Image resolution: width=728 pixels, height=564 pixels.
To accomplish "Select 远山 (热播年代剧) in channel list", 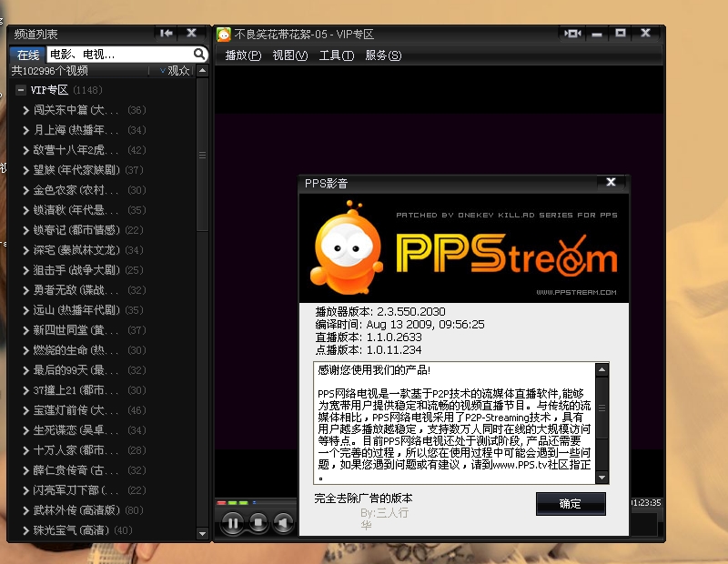I will click(76, 309).
